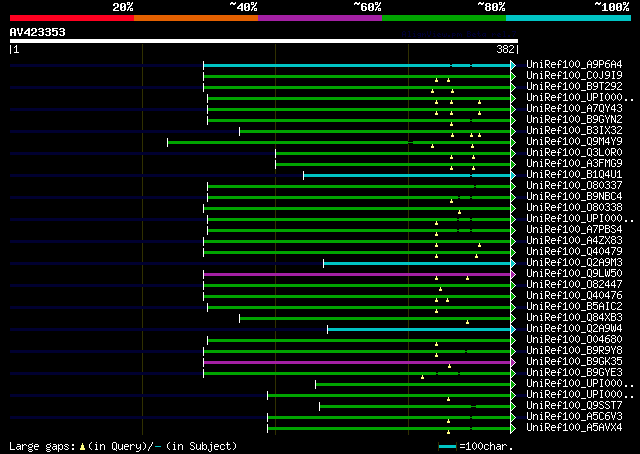The width and height of the screenshot is (640, 454).
Task: Select the UniRef100_B9R9Y8 label
Action: coord(574,351)
